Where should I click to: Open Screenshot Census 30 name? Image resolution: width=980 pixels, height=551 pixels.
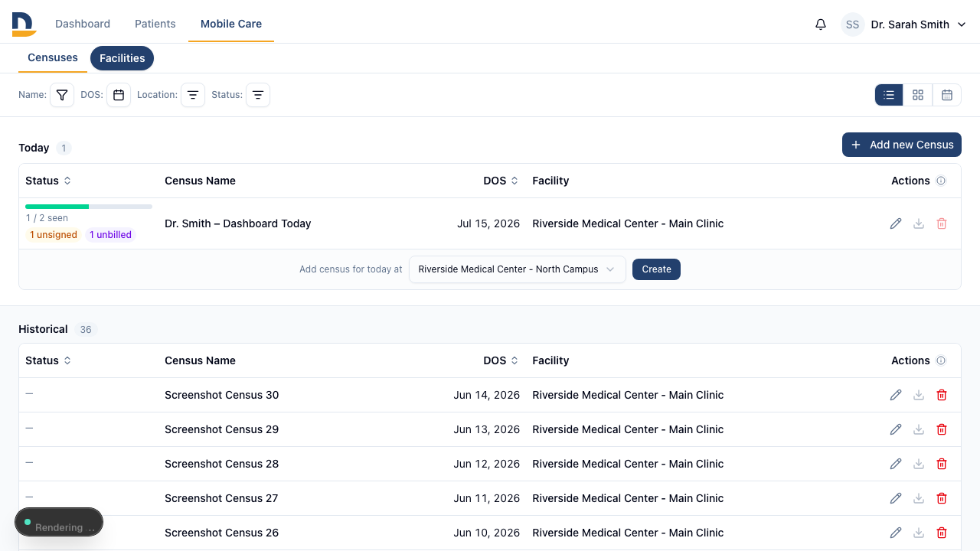tap(222, 395)
